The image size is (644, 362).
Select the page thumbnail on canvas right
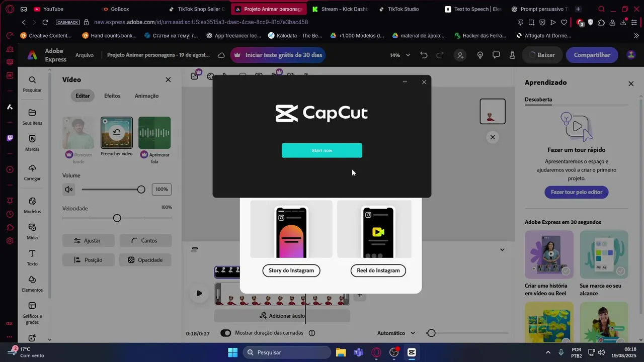pos(493,112)
